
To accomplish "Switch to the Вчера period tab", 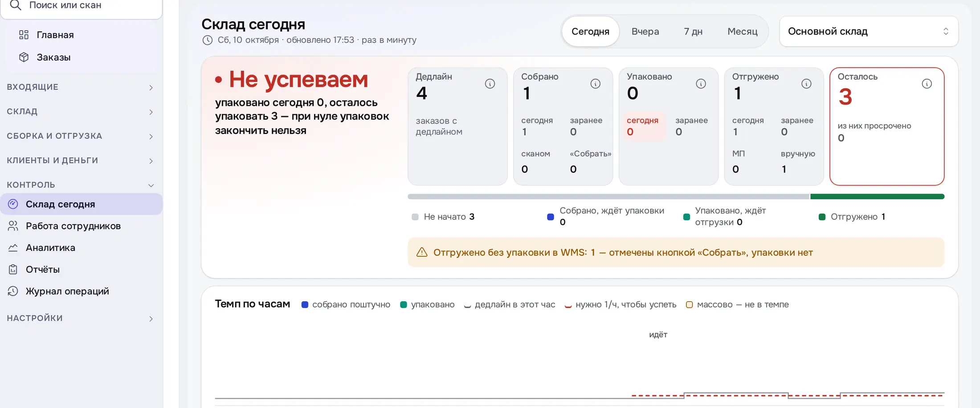I will [645, 31].
